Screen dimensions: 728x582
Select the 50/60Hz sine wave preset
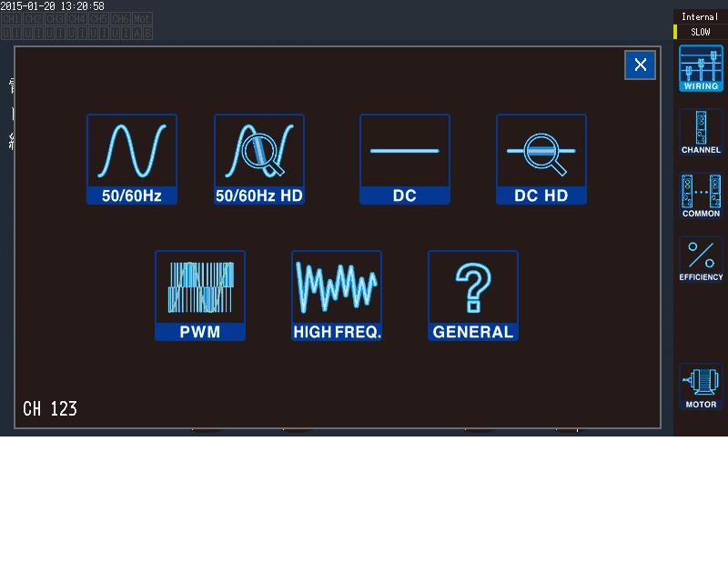coord(132,159)
